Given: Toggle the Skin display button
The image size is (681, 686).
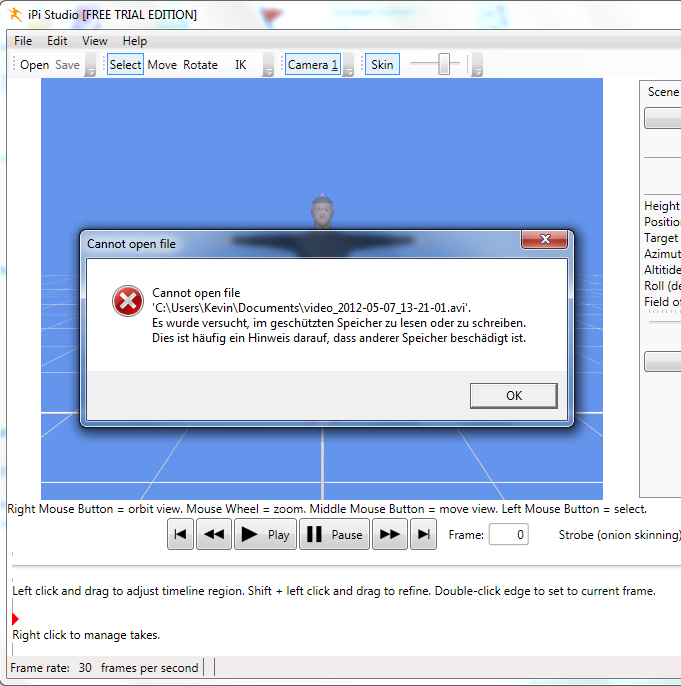Looking at the screenshot, I should tap(382, 65).
